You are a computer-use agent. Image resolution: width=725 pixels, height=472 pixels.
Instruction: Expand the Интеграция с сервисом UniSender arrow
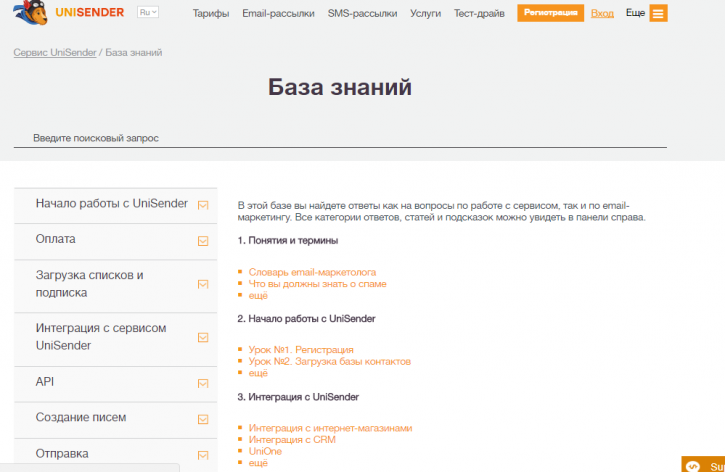point(203,337)
